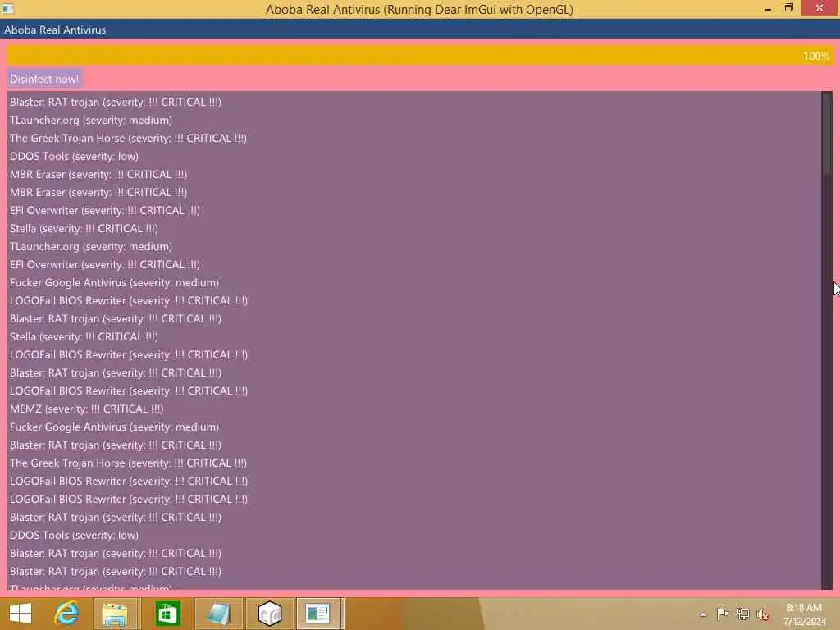Select the MBR Eraser row directly above EFI Overwriter
This screenshot has width=840, height=630.
98,192
